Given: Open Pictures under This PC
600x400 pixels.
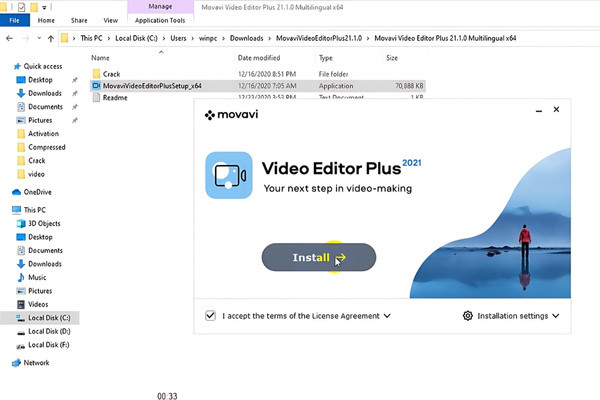Looking at the screenshot, I should [40, 291].
